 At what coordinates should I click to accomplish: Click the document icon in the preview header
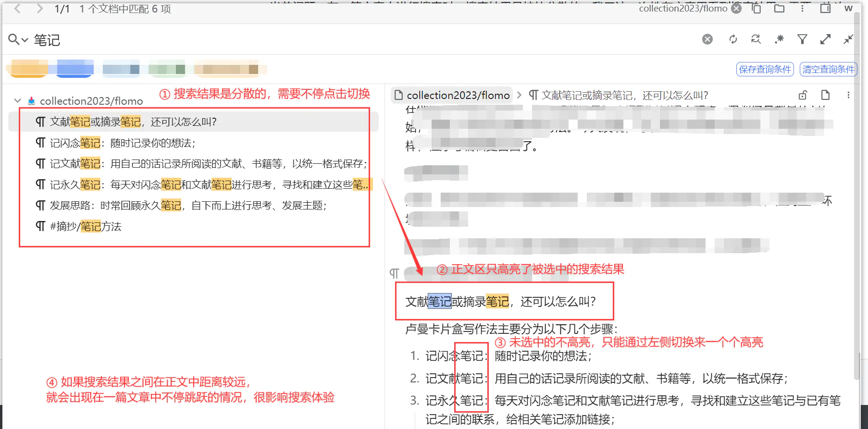[x=825, y=95]
